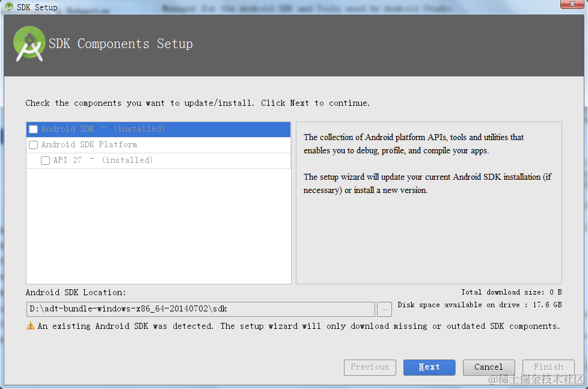Click the 'Total download size: 0 B' text
This screenshot has width=588, height=389.
[x=512, y=292]
